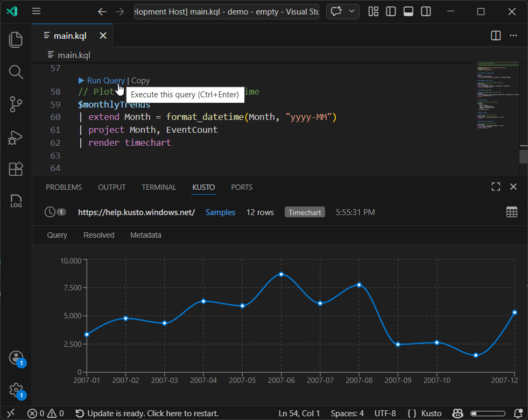Maximize the Kusto panel to full size
528x420 pixels.
495,187
